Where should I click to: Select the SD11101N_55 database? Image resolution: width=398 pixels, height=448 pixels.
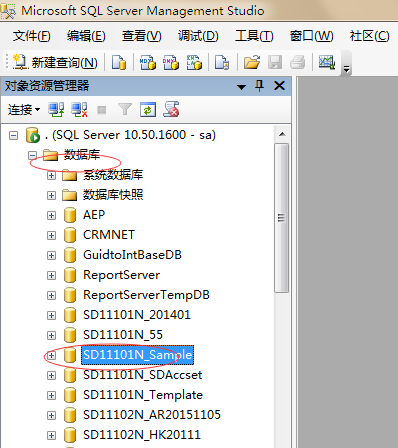pyautogui.click(x=123, y=335)
